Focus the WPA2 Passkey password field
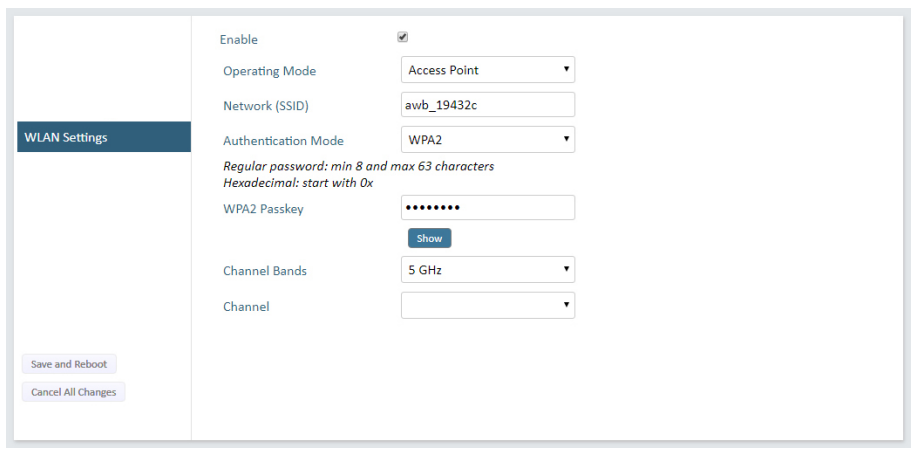Viewport: 918px width, 451px height. pos(487,208)
